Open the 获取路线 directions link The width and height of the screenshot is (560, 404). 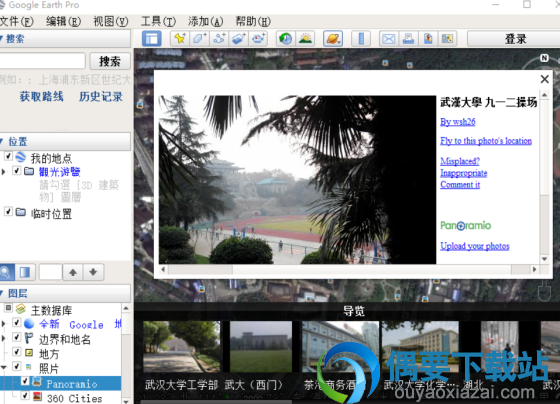tap(41, 96)
